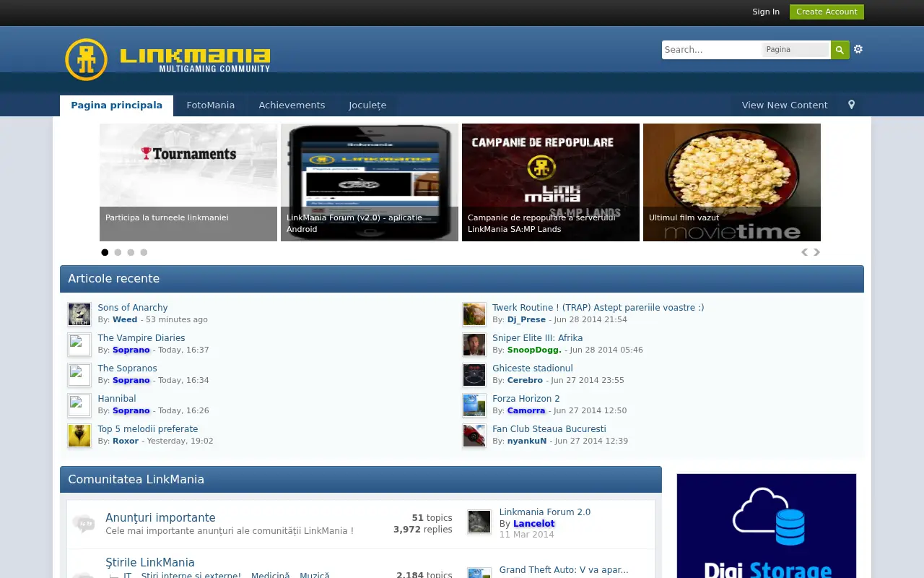Image resolution: width=924 pixels, height=578 pixels.
Task: Open advanced search gear icon
Action: 858,49
